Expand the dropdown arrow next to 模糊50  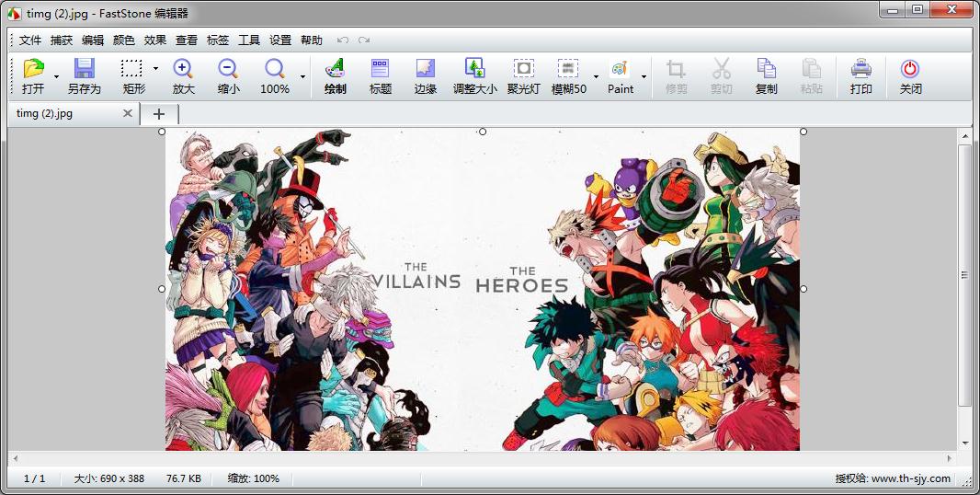(x=596, y=76)
